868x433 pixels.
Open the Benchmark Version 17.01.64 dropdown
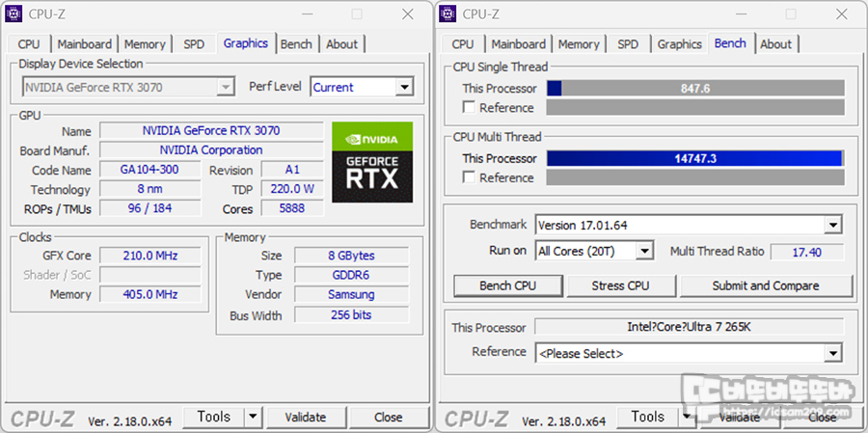click(833, 226)
